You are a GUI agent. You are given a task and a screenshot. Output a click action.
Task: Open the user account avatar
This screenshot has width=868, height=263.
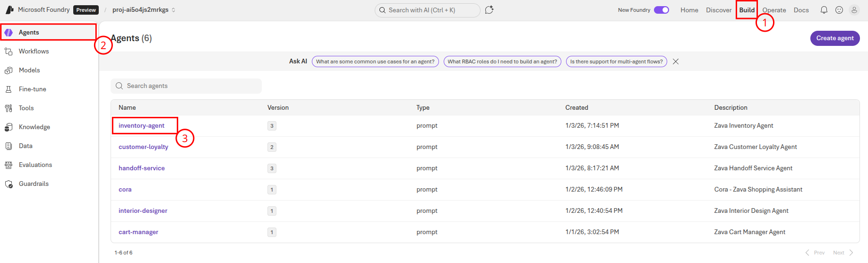pyautogui.click(x=854, y=10)
